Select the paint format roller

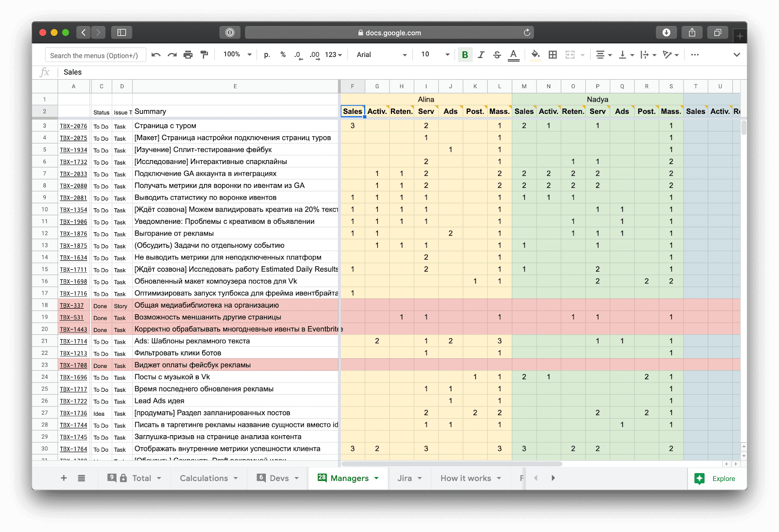pyautogui.click(x=204, y=55)
